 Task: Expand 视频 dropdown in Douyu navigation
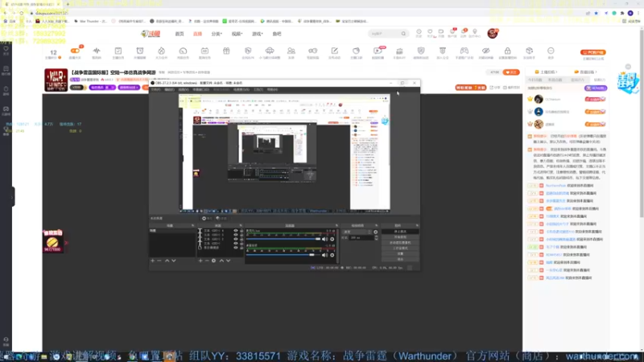(237, 34)
